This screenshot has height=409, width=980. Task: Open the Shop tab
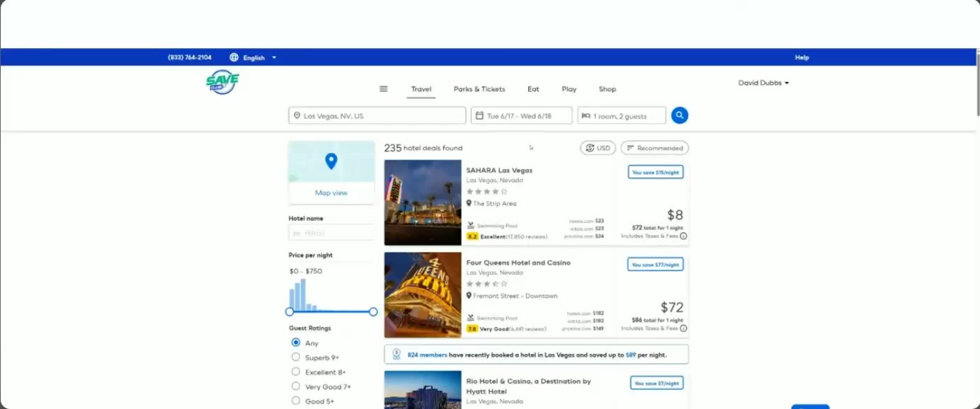[608, 89]
